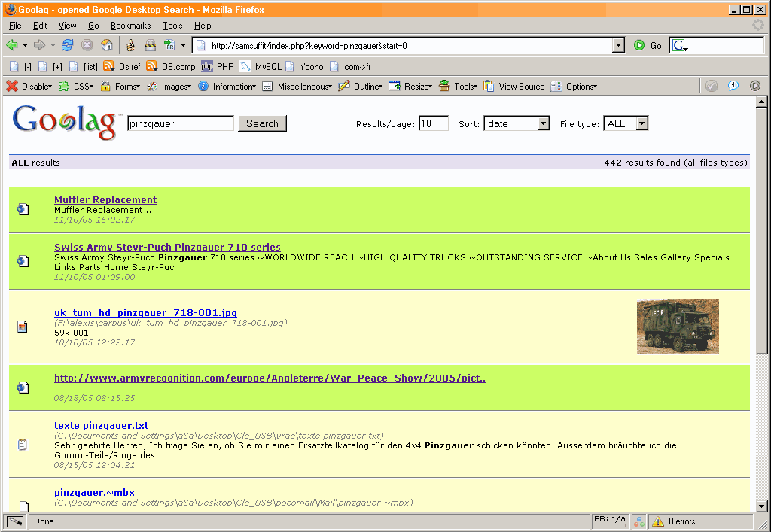Open the CSS developer toolbar menu
Viewport: 771px width, 532px height.
tap(76, 86)
